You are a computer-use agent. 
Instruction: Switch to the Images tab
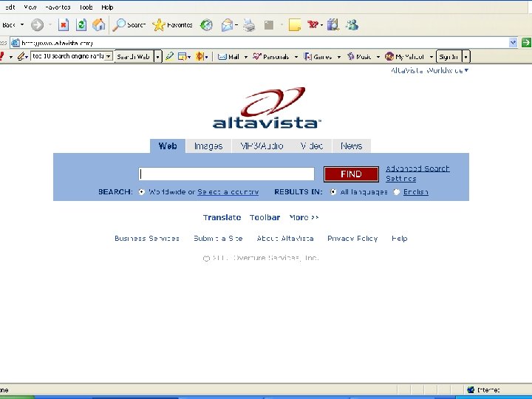pyautogui.click(x=208, y=146)
